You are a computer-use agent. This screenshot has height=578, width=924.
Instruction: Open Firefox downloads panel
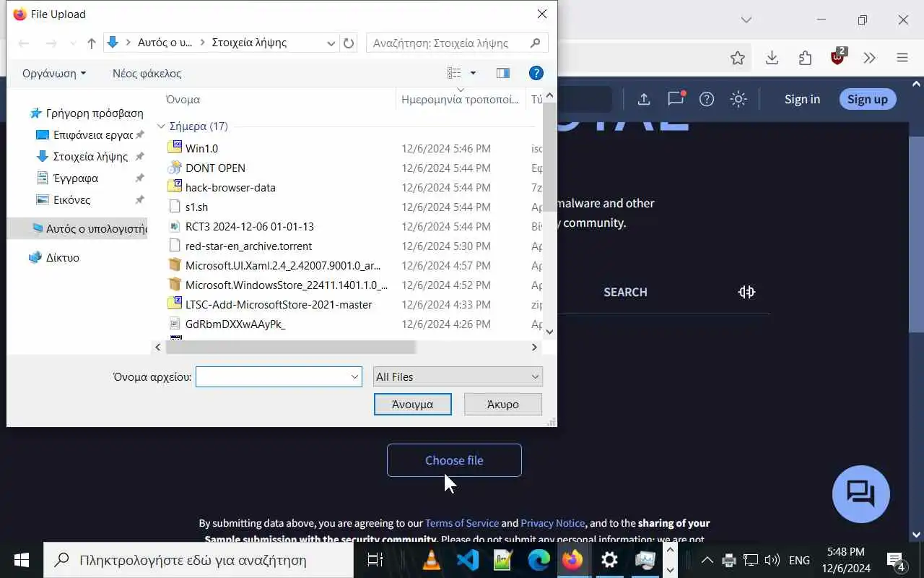click(772, 58)
